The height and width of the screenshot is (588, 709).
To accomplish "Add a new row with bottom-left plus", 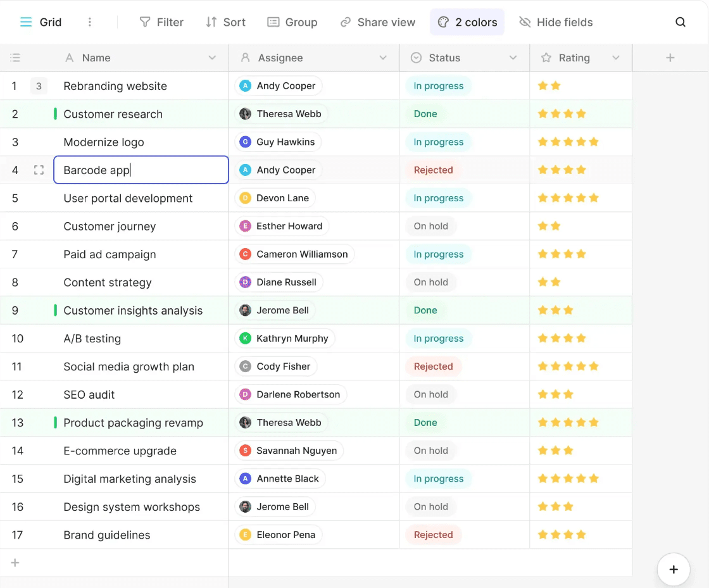I will pyautogui.click(x=15, y=563).
